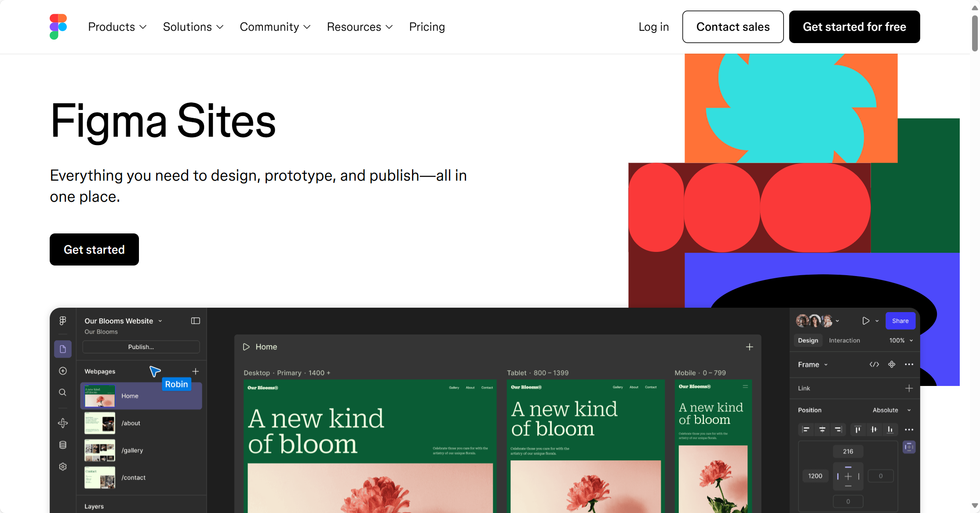Click the Get started for free button
980x513 pixels.
pyautogui.click(x=854, y=27)
